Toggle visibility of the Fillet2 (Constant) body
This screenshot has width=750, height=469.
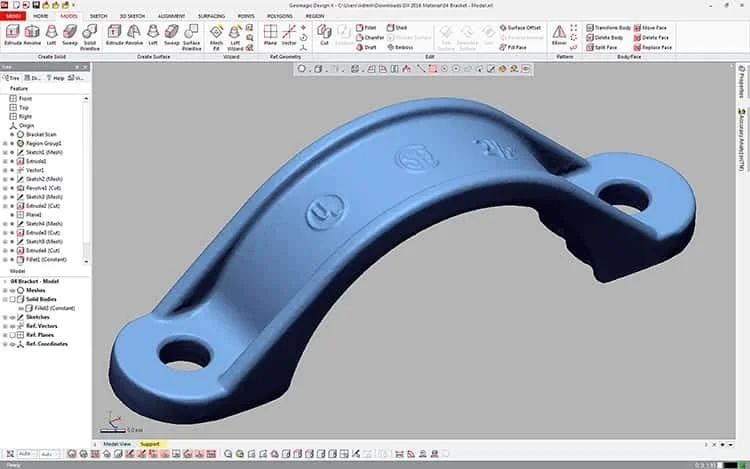tap(21, 308)
